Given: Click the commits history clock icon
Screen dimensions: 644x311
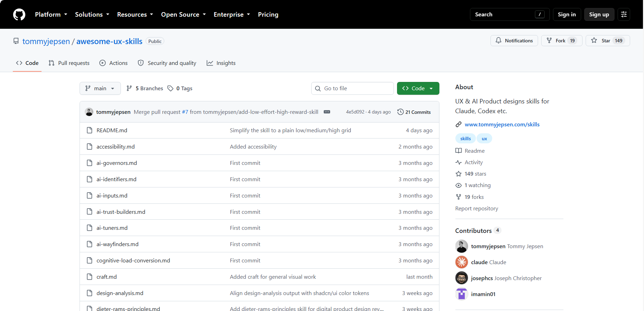Looking at the screenshot, I should (401, 112).
